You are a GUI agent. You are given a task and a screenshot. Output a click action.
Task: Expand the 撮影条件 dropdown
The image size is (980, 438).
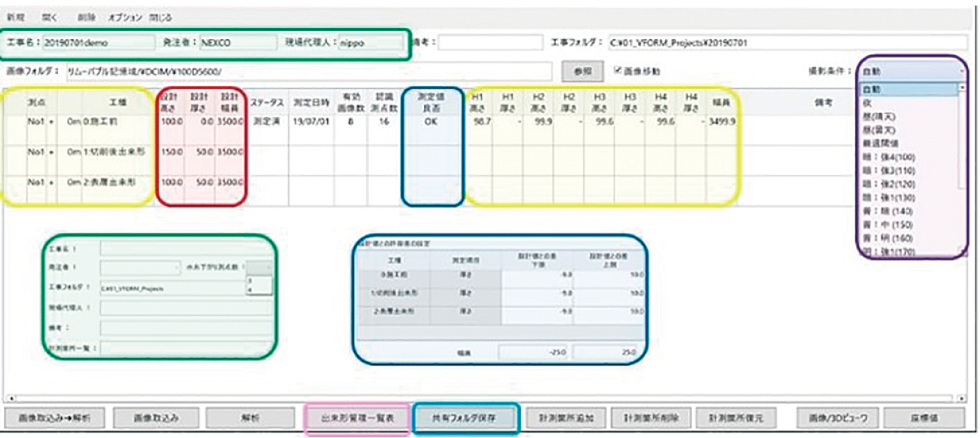point(912,71)
